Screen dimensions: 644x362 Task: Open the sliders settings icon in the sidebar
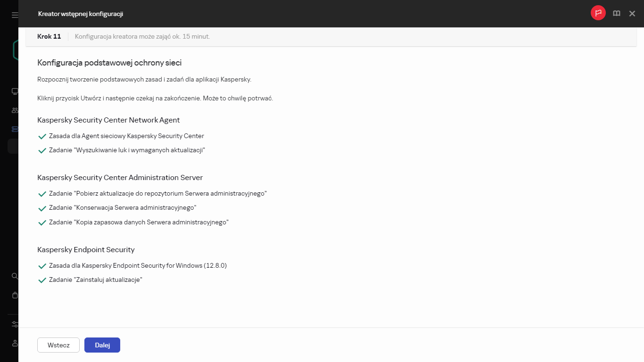point(15,324)
